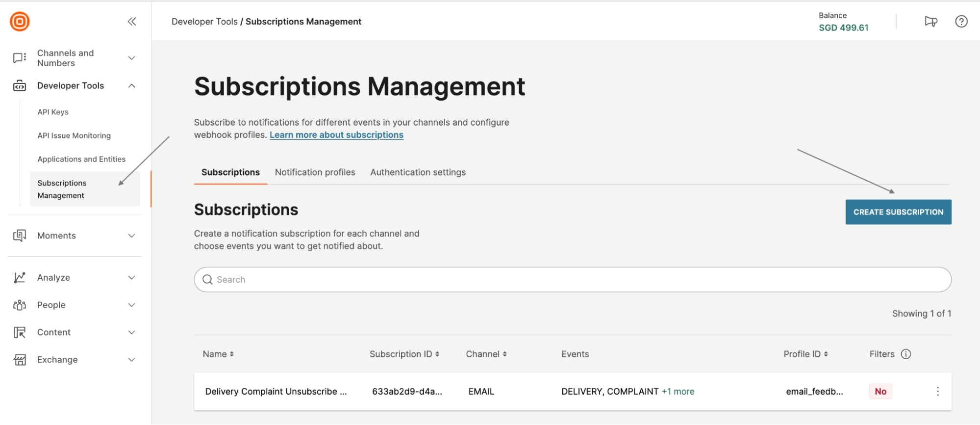This screenshot has width=980, height=425.
Task: Click the subscriptions Search field
Action: [572, 280]
